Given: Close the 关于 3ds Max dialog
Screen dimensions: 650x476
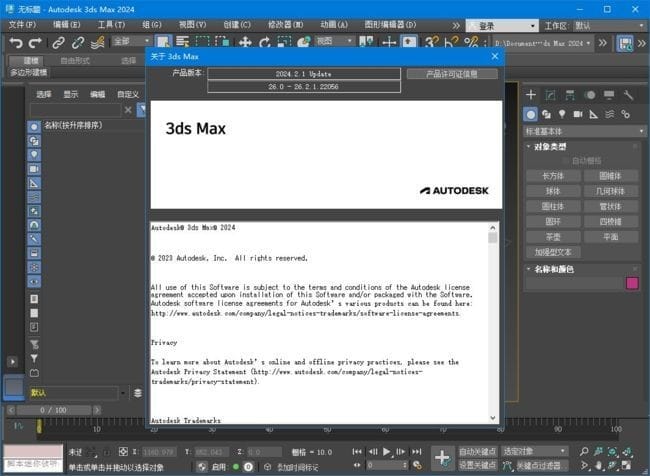Looking at the screenshot, I should click(x=495, y=56).
